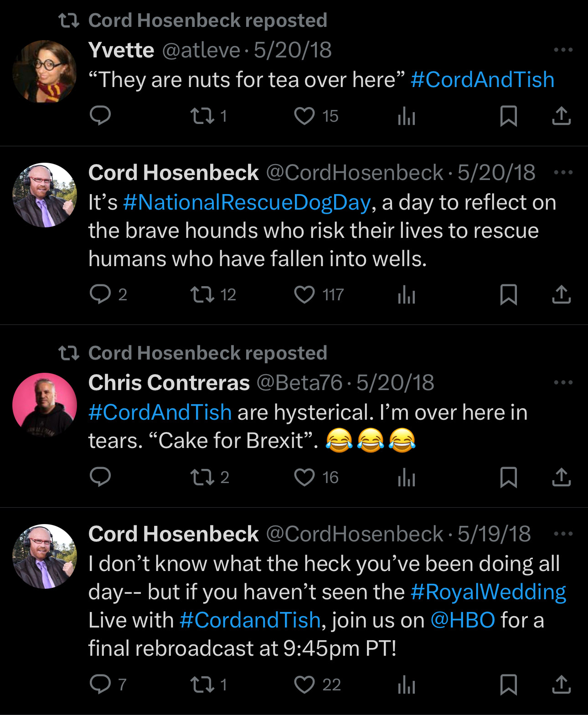Bookmark Chris Contreras's Brexit cake tweet
The height and width of the screenshot is (715, 588).
click(x=508, y=477)
